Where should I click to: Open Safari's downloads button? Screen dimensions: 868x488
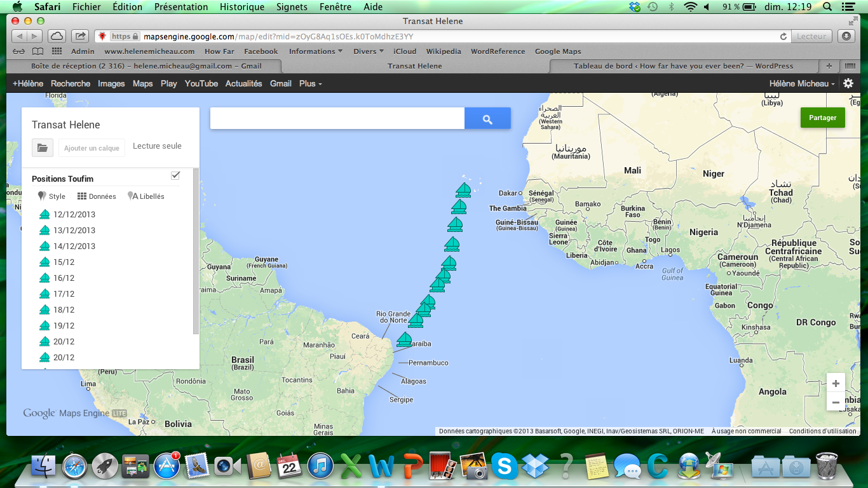(846, 36)
